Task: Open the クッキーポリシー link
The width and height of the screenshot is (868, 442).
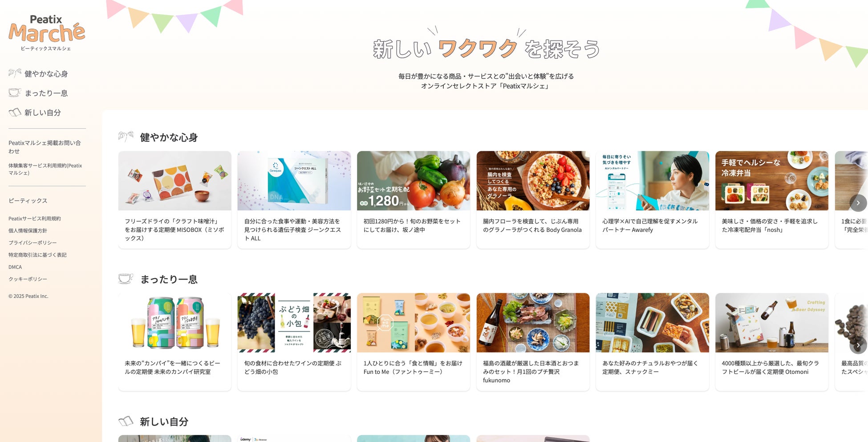Action: (28, 279)
